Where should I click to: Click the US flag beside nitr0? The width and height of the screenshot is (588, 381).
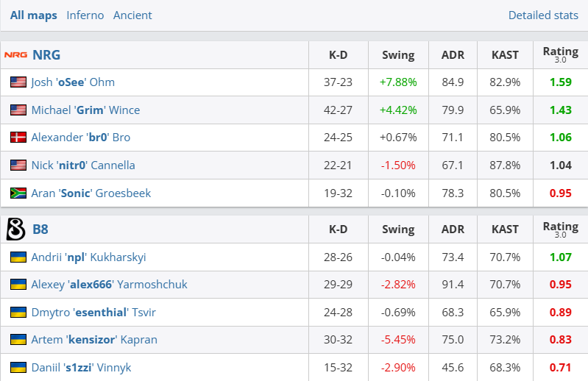[18, 165]
